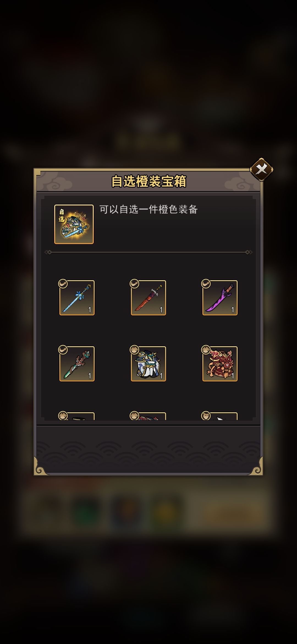Tap the 可以自选一件橙色装备 description text

pyautogui.click(x=148, y=209)
